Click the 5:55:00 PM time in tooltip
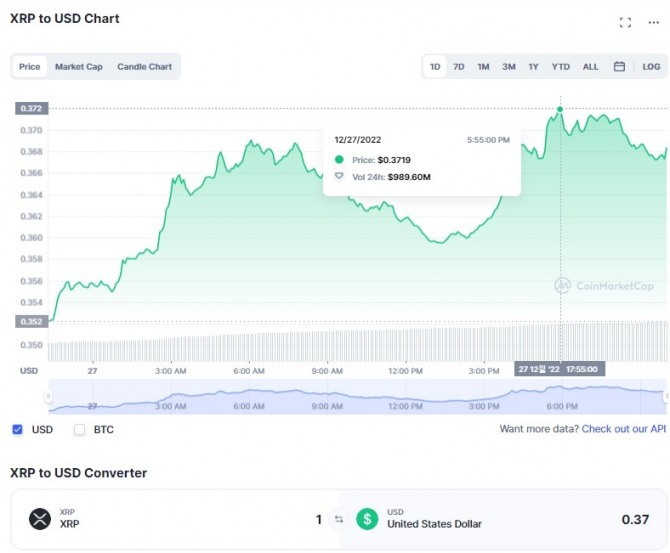 [x=488, y=140]
